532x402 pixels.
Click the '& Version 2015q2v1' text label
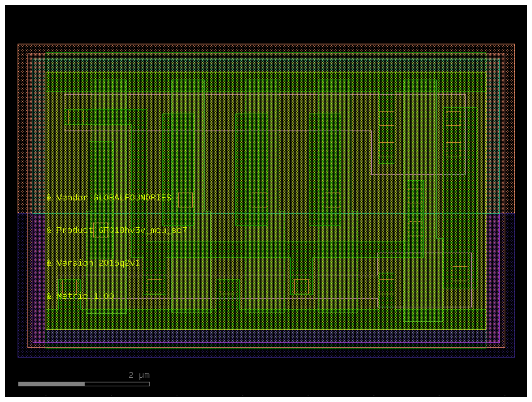point(93,263)
